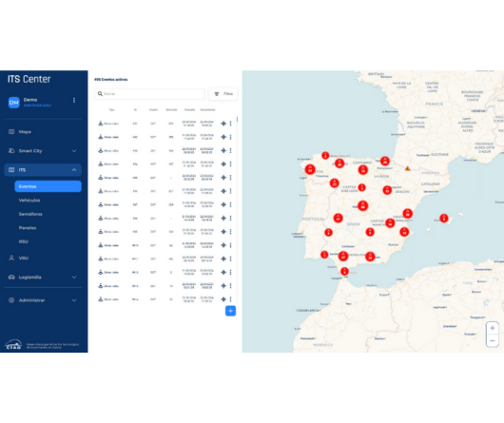This screenshot has width=504, height=423.
Task: Open the RSU submenu item
Action: pyautogui.click(x=24, y=241)
